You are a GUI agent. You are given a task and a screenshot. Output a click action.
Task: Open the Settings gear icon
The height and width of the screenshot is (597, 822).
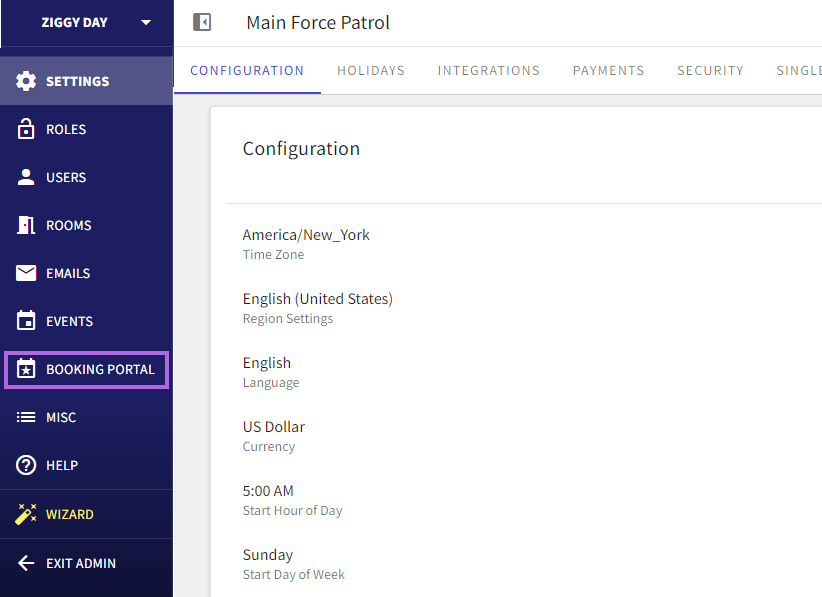(27, 81)
